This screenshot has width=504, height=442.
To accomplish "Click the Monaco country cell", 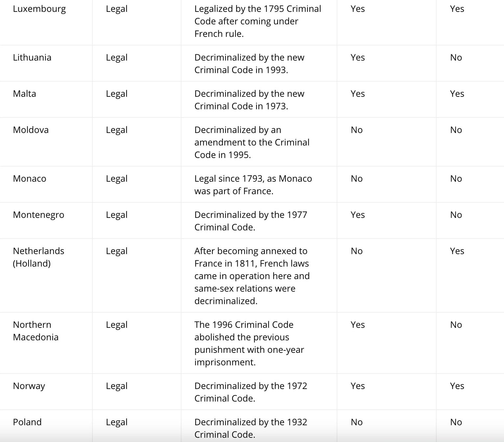I will point(30,179).
